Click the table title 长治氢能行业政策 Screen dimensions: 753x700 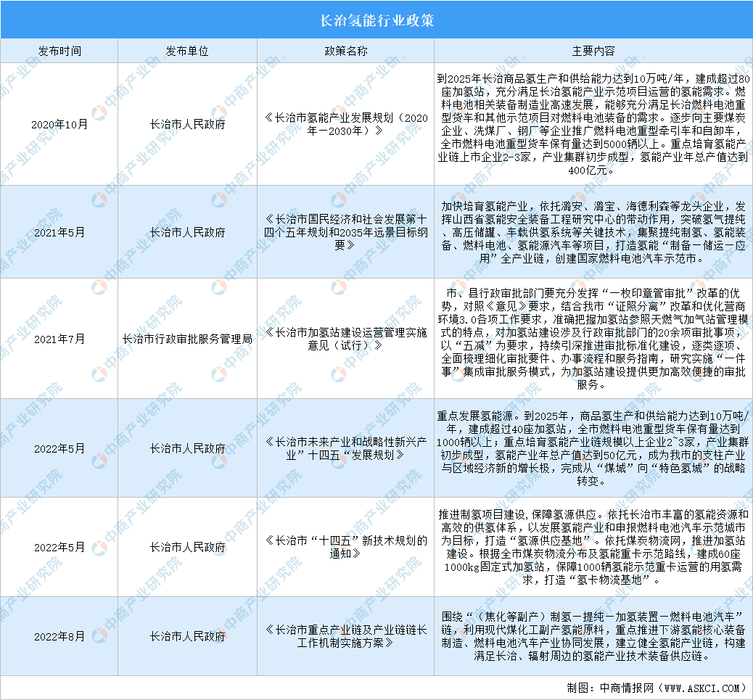pyautogui.click(x=376, y=20)
